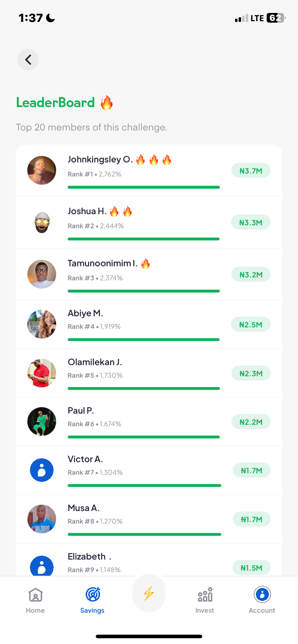Screen dimensions: 298x644
Task: Open the Invest tab icon
Action: coord(205,595)
